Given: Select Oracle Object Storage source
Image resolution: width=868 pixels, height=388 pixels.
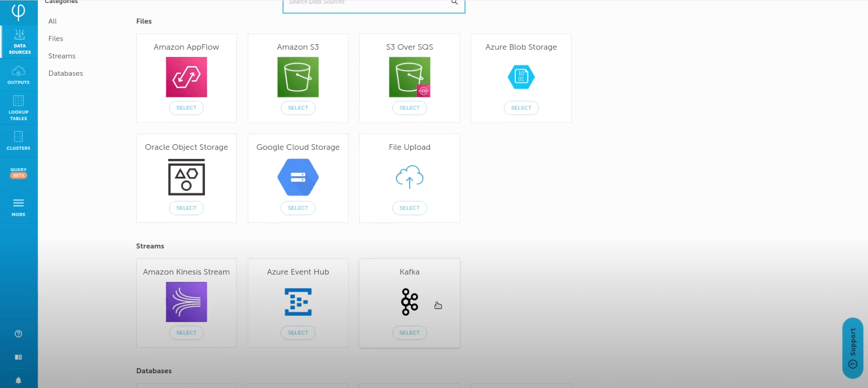Looking at the screenshot, I should click(187, 208).
